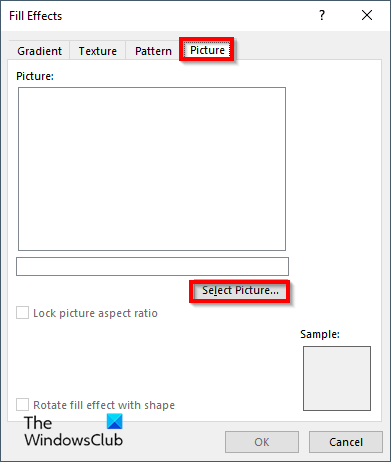Click the picture file name text field
Image resolution: width=391 pixels, height=462 pixels.
coord(152,266)
